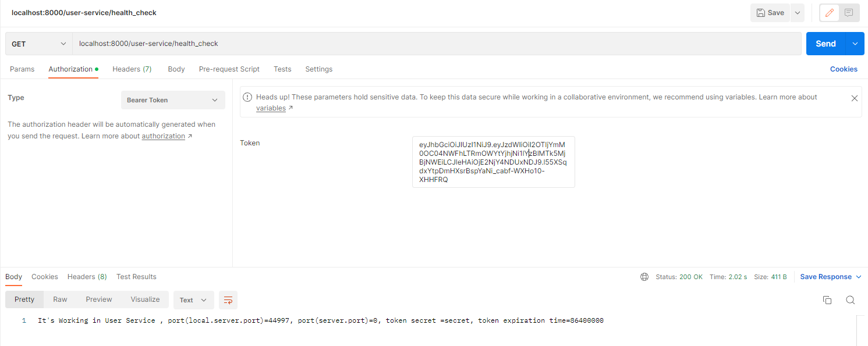Open the GET method dropdown
868x346 pixels.
[39, 44]
